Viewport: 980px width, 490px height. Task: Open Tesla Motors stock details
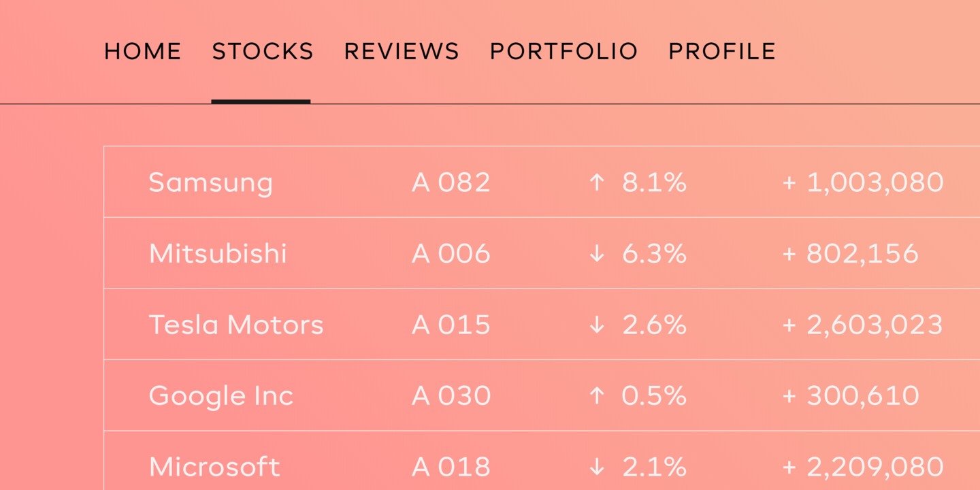pos(236,325)
